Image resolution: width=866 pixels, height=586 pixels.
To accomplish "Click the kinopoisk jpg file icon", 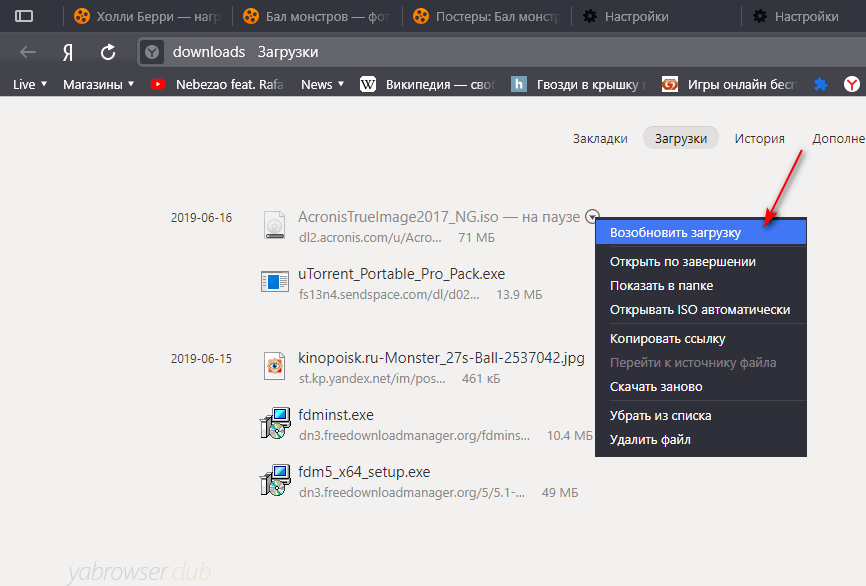I will point(274,366).
